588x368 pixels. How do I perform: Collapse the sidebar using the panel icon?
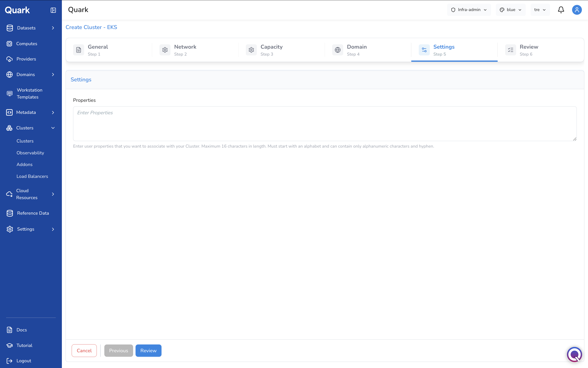[x=53, y=10]
